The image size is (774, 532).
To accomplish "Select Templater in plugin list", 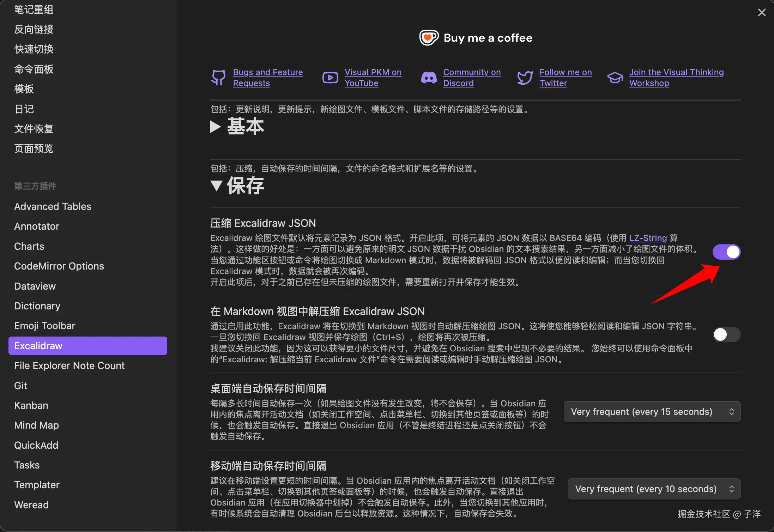I will [x=37, y=485].
